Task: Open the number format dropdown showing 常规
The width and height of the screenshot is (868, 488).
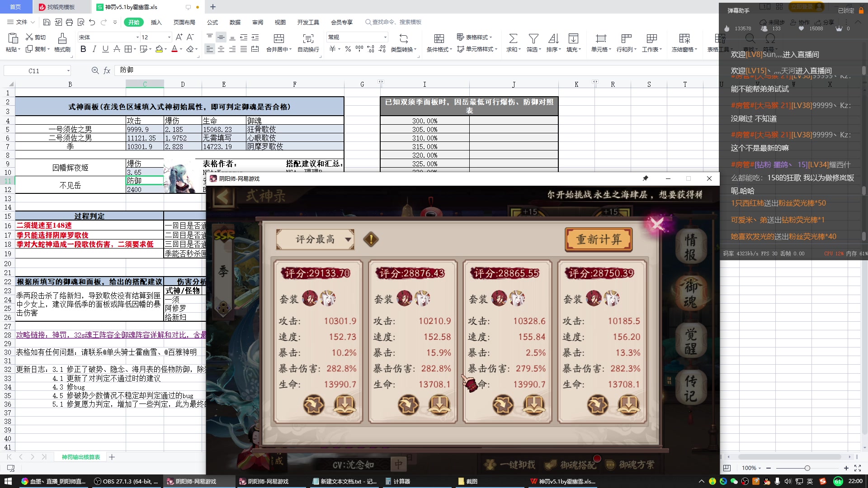Action: (356, 37)
